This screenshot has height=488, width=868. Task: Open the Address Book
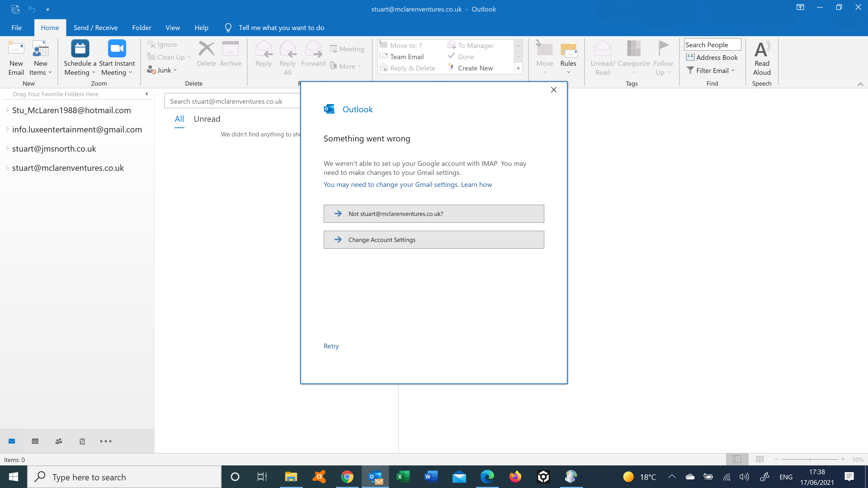[x=712, y=57]
